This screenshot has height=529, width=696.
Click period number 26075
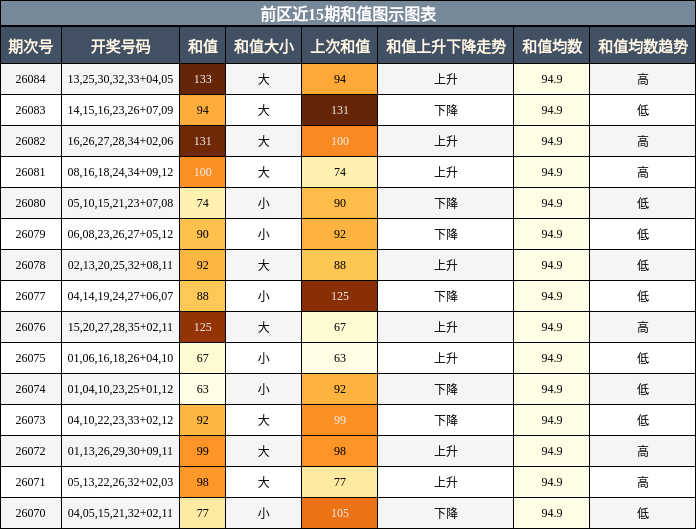[31, 358]
